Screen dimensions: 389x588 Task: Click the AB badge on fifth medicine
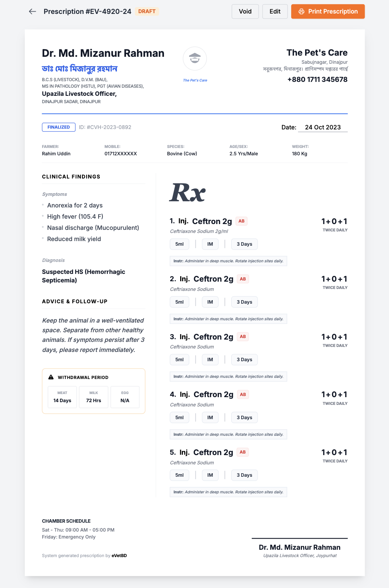tap(242, 452)
